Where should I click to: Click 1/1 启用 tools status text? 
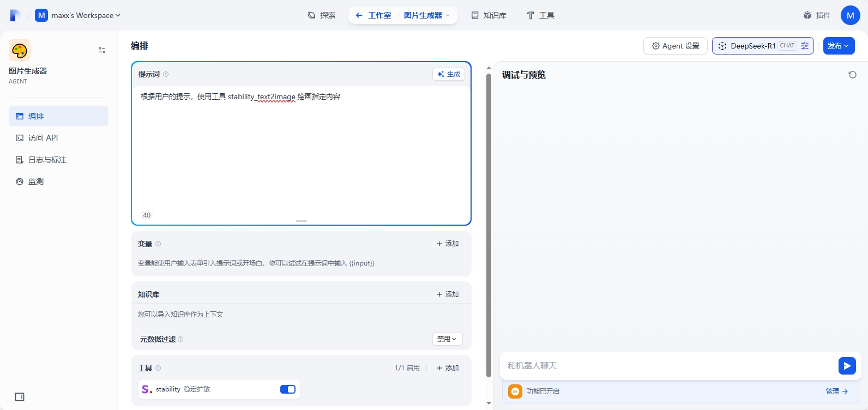pos(407,368)
